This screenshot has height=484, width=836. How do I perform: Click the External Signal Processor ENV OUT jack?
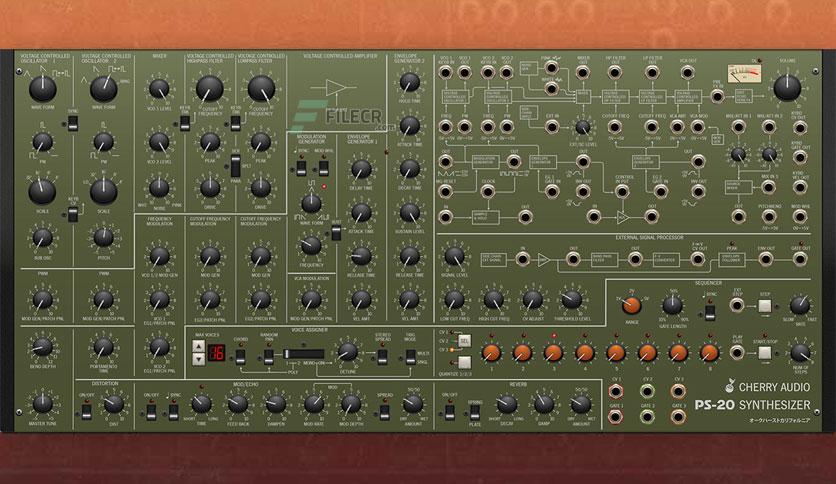pyautogui.click(x=766, y=259)
